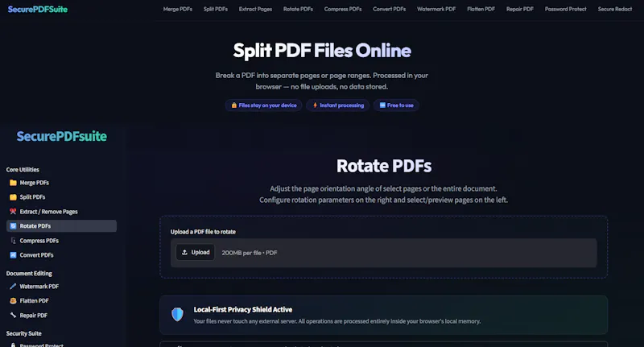
Task: Click the upload arrow icon in Upload button
Action: pyautogui.click(x=185, y=252)
